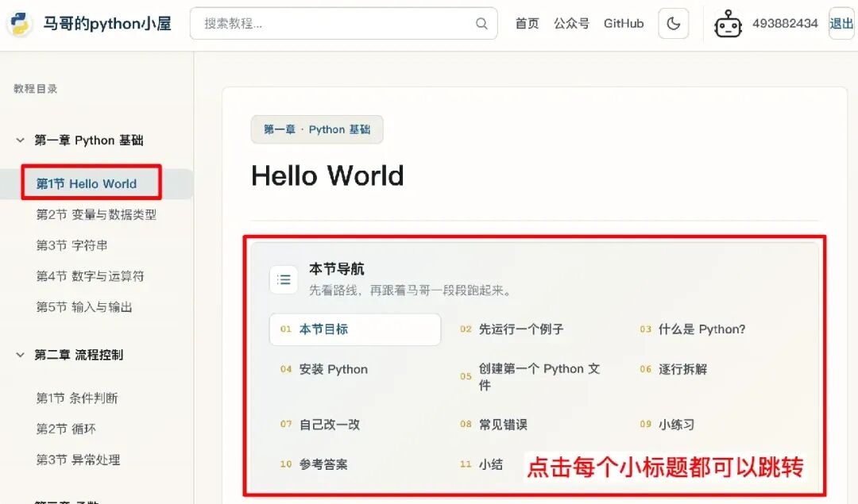Jump to 07 自己改一改

(x=320, y=425)
